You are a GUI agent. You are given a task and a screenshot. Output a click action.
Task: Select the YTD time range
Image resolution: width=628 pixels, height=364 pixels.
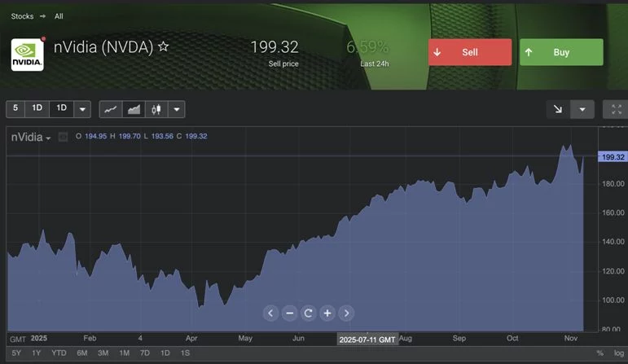59,353
